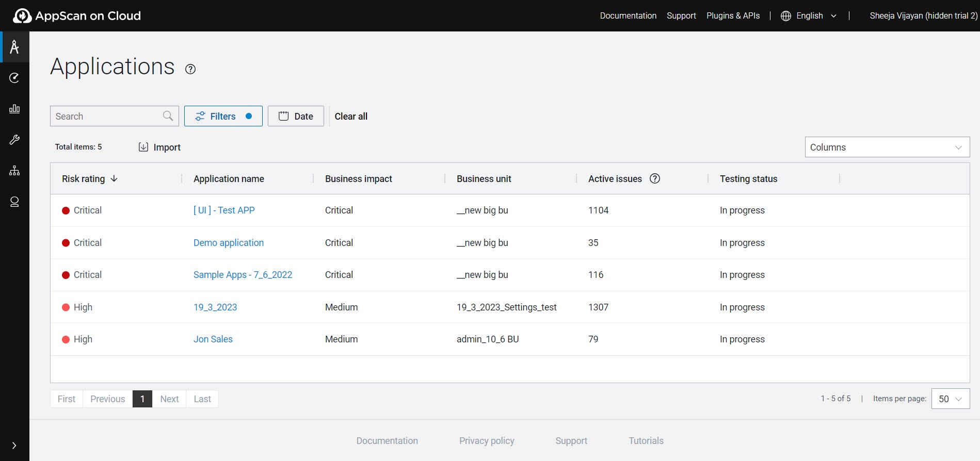Click the Active issues help icon
This screenshot has width=980, height=461.
point(655,178)
